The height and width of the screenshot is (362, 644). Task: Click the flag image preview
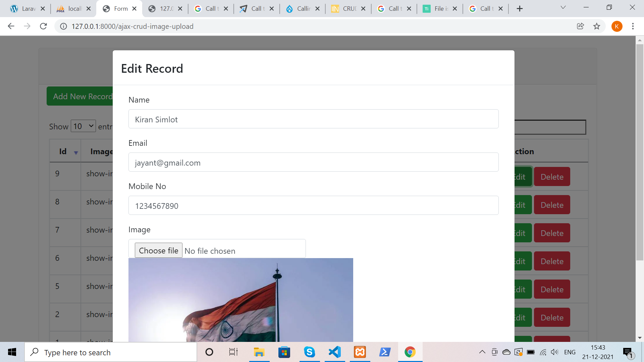click(240, 300)
